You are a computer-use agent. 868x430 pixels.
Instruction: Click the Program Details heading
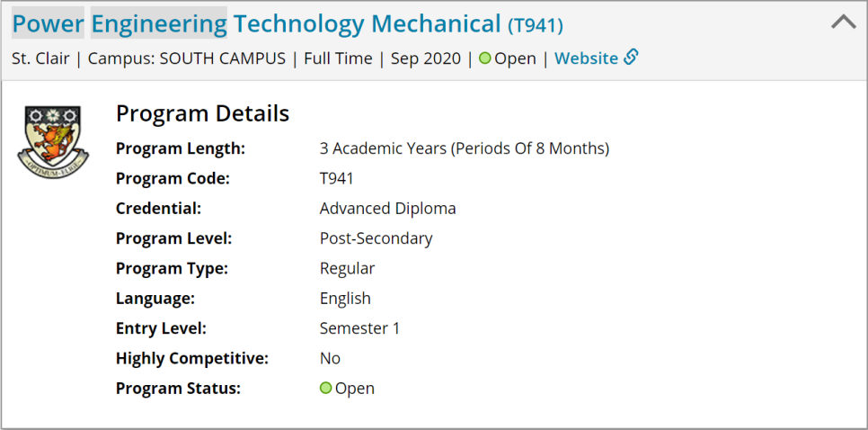pyautogui.click(x=202, y=113)
